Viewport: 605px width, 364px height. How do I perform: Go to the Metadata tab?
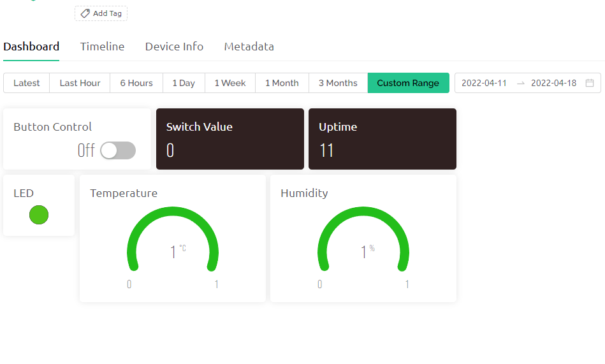coord(249,47)
